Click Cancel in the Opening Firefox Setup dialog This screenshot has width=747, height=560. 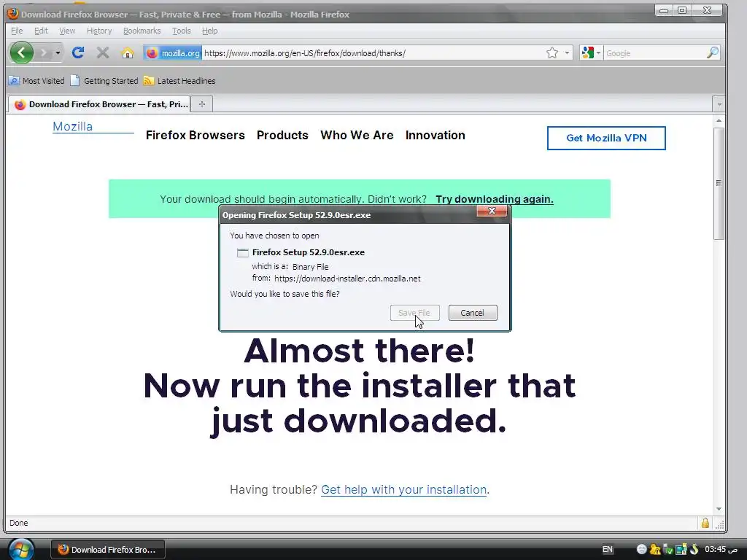coord(473,313)
